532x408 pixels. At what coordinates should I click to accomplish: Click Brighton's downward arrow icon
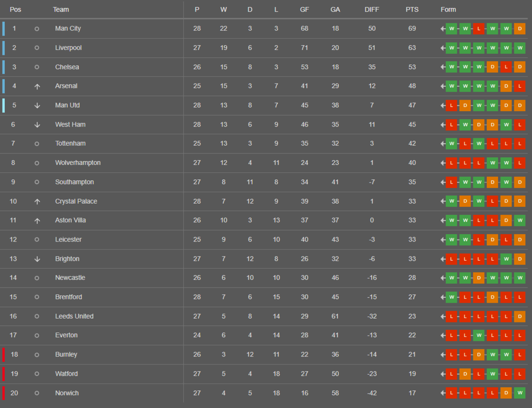click(37, 259)
